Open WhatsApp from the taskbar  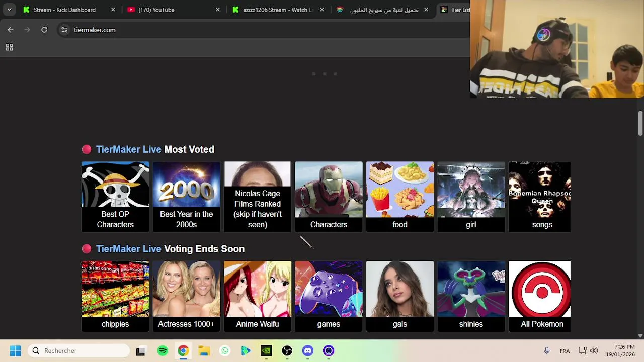(225, 351)
